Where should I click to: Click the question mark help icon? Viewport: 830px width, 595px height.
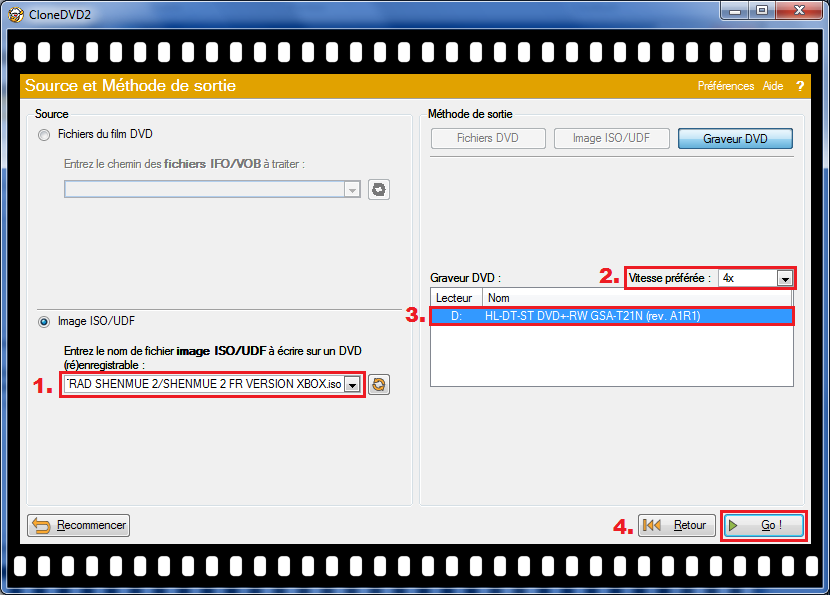800,86
